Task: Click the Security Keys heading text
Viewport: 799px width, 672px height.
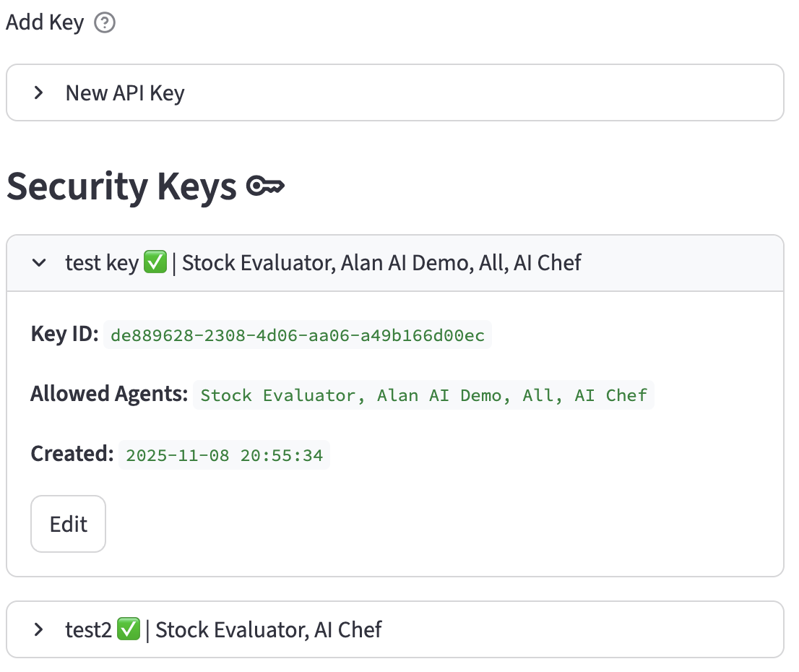Action: click(121, 187)
